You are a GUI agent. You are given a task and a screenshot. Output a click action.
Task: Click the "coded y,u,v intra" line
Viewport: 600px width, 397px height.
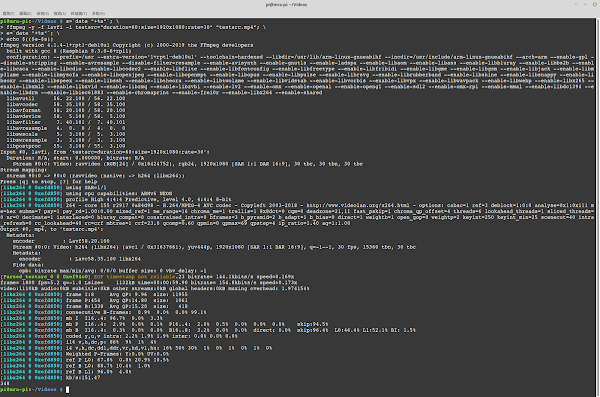pyautogui.click(x=119, y=336)
